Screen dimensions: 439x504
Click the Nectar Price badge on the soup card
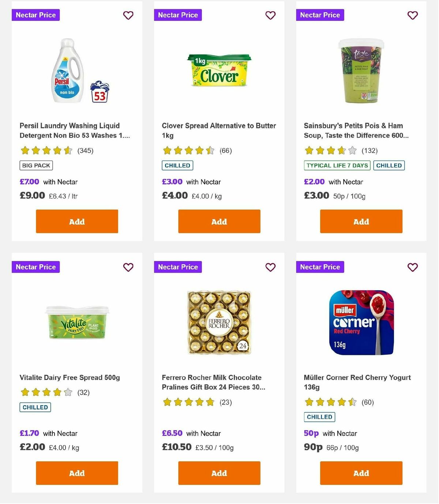[320, 15]
